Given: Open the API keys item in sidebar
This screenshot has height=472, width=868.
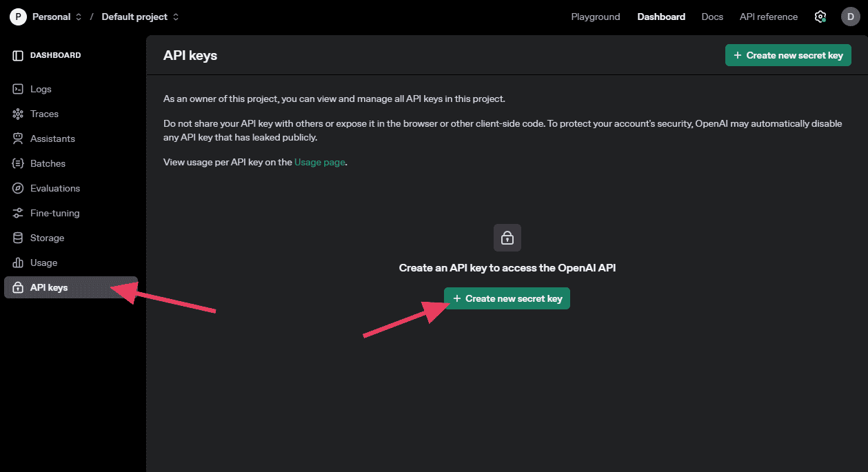Looking at the screenshot, I should pos(19,287).
